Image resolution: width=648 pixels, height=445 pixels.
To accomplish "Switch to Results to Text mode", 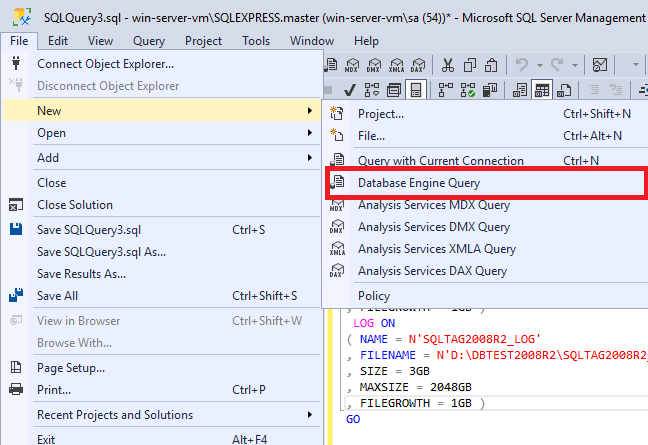I will point(520,90).
